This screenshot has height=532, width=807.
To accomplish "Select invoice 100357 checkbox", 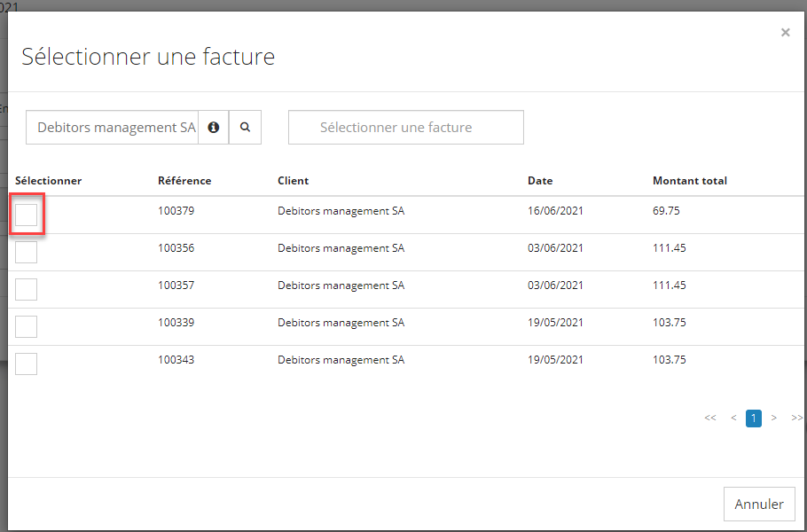I will 27,289.
